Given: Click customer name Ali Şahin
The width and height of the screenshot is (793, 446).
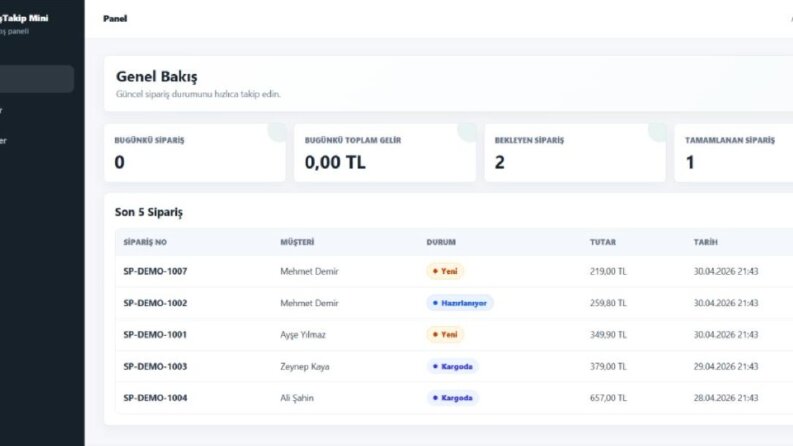Looking at the screenshot, I should coord(297,398).
